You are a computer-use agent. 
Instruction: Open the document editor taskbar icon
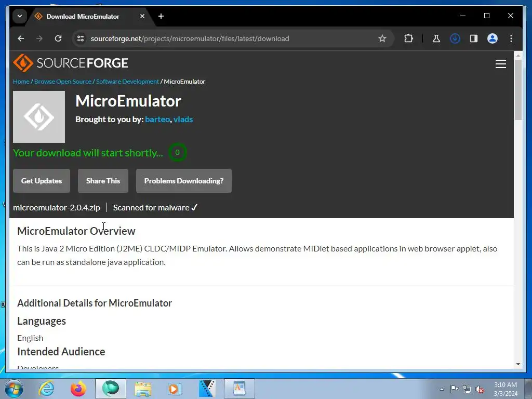pyautogui.click(x=239, y=389)
